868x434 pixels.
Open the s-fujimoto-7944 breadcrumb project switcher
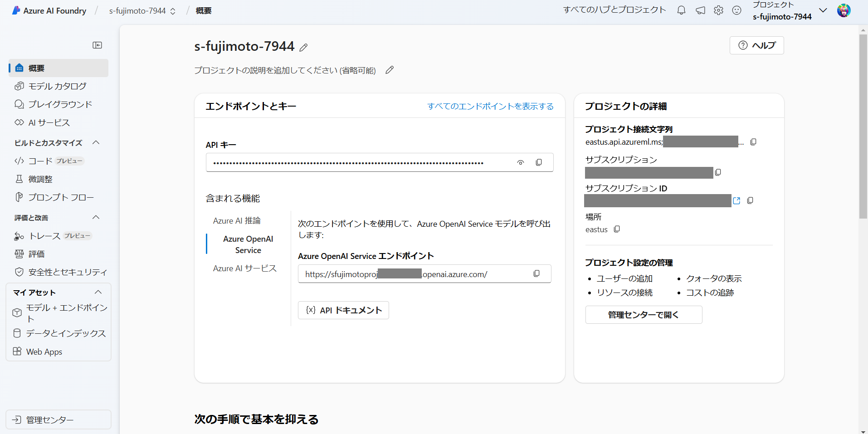tap(142, 11)
